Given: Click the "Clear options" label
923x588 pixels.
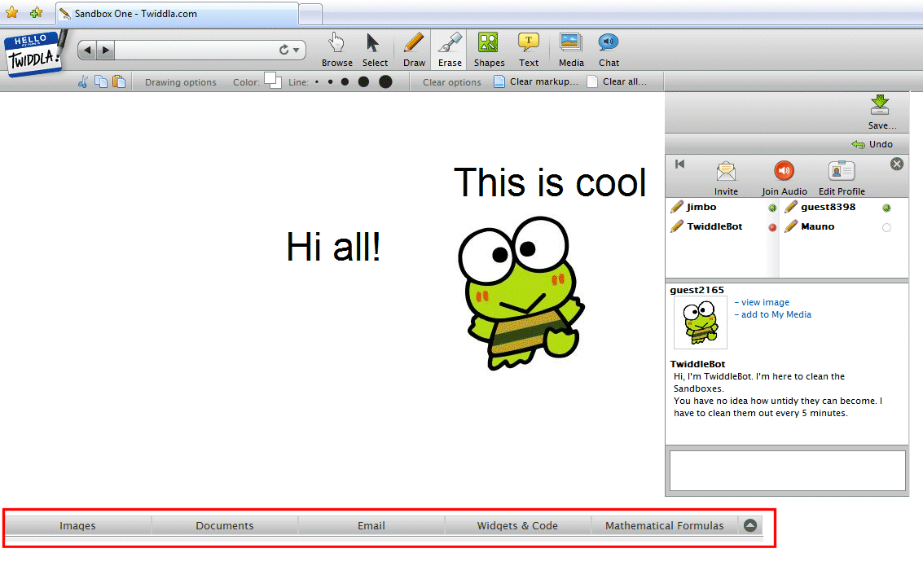Looking at the screenshot, I should tap(451, 82).
